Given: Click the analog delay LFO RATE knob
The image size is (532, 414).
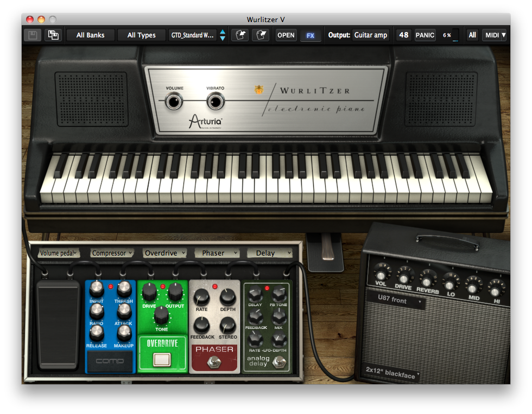Looking at the screenshot, I should pyautogui.click(x=255, y=340).
